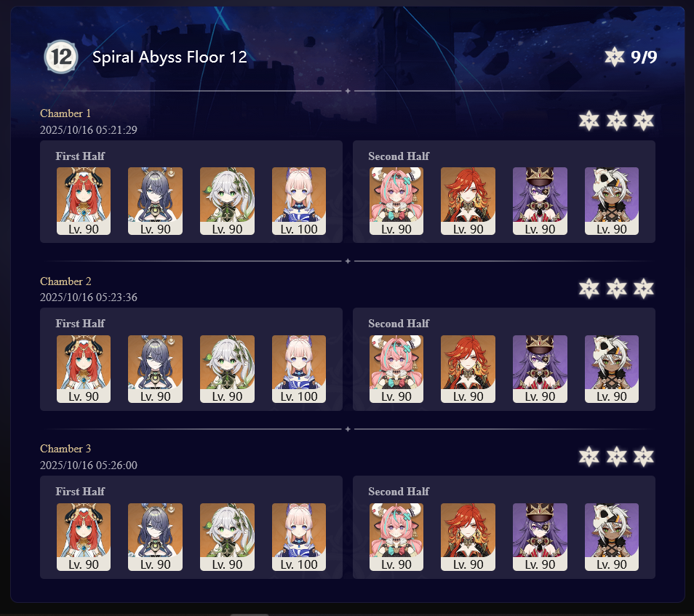Click the middle star of Chamber 2 rating
This screenshot has width=694, height=616.
[617, 289]
